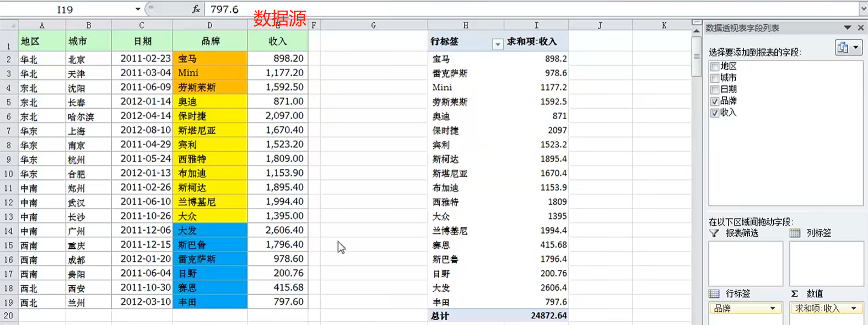Click the city cell 兰州
This screenshot has height=325, width=868.
point(89,302)
